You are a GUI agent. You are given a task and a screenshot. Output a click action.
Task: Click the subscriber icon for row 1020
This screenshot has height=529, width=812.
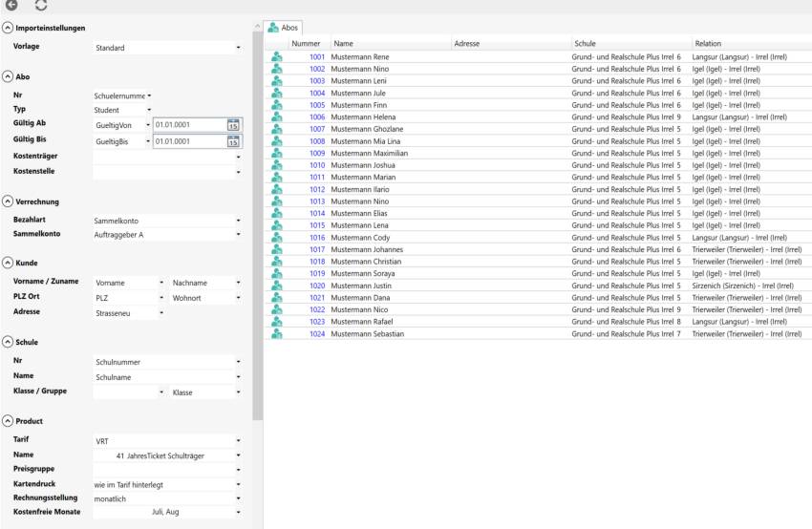pos(277,286)
